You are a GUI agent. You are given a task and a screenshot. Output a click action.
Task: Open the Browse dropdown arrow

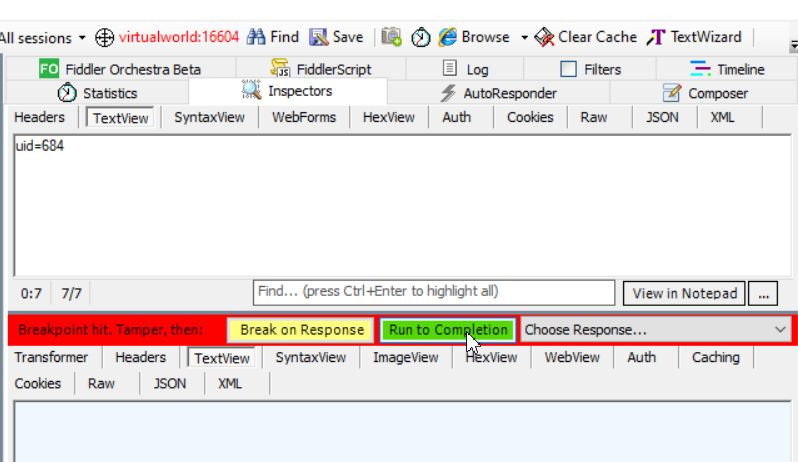524,37
